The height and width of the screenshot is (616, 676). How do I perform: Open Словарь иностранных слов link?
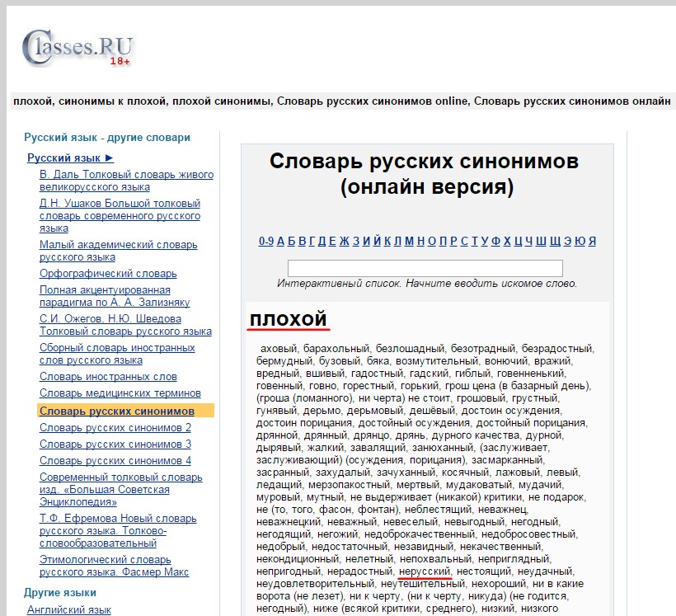(108, 376)
